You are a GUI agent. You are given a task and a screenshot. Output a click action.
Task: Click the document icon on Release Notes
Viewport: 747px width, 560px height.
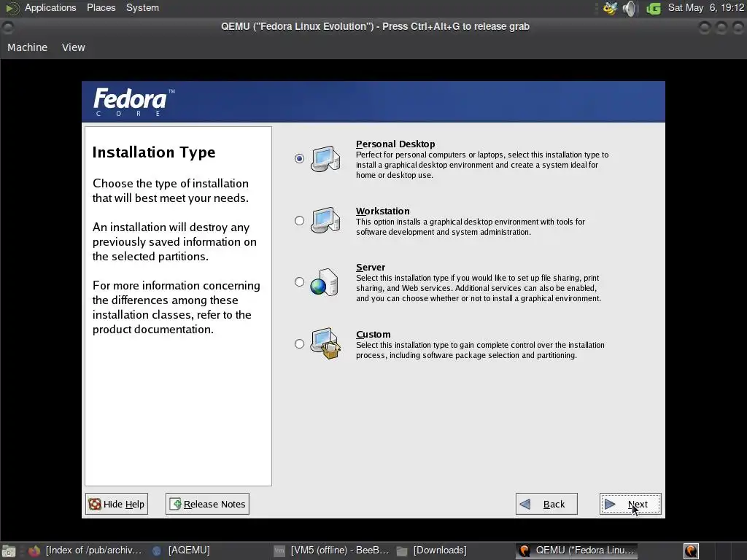click(175, 504)
